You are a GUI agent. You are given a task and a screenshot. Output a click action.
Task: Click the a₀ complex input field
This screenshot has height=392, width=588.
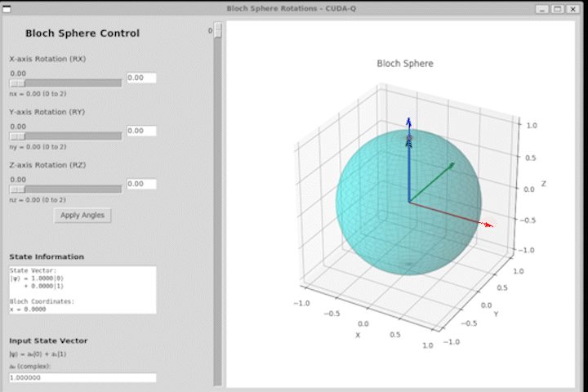point(82,377)
